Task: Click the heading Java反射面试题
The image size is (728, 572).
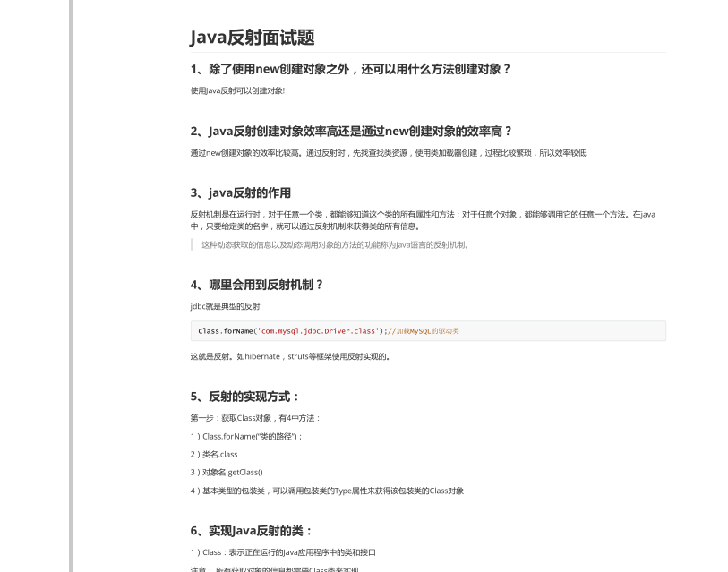Action: tap(253, 38)
